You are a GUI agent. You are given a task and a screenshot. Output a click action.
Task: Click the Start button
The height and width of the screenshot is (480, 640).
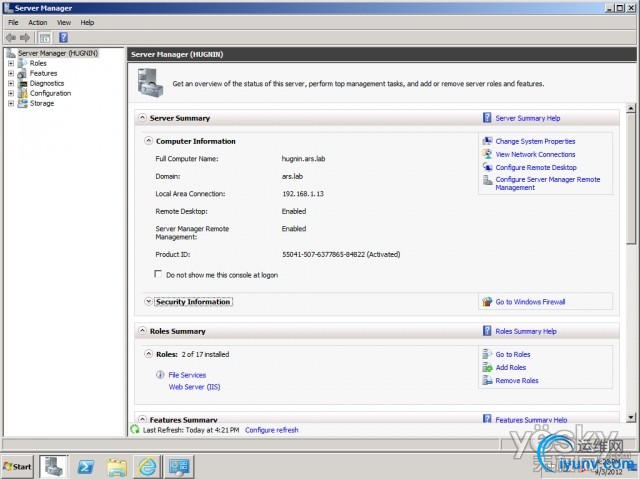tap(17, 467)
